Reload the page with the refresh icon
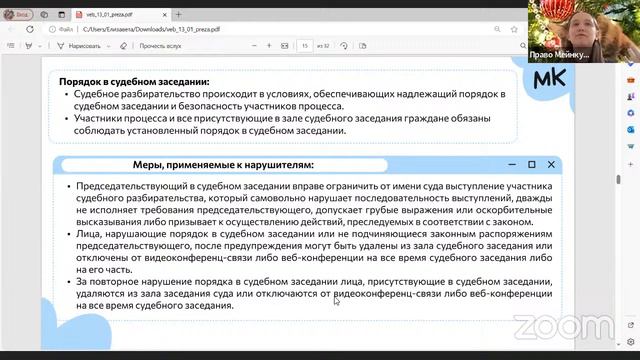The image size is (640, 360). [x=30, y=29]
